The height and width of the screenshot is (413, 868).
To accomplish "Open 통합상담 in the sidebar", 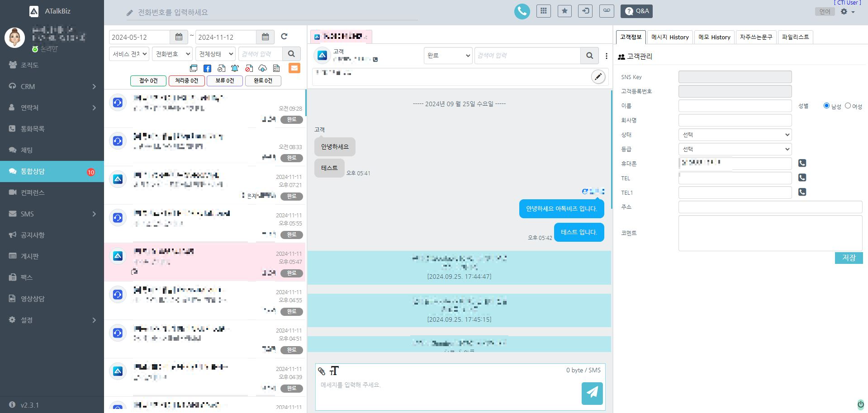I will click(52, 171).
